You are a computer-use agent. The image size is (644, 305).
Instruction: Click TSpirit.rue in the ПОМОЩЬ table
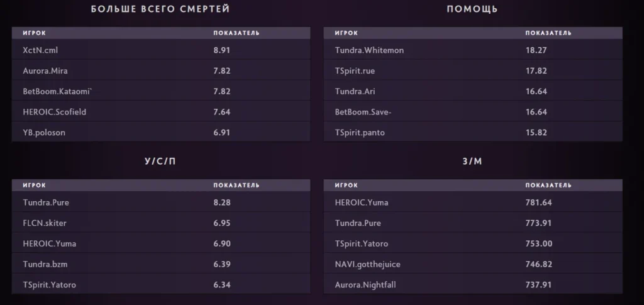click(355, 71)
